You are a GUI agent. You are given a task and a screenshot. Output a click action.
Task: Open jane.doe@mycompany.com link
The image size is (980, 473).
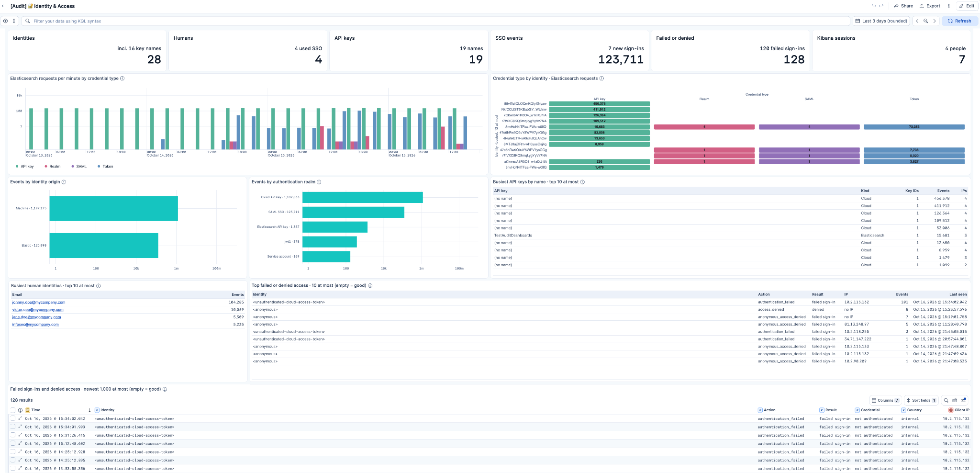(37, 317)
